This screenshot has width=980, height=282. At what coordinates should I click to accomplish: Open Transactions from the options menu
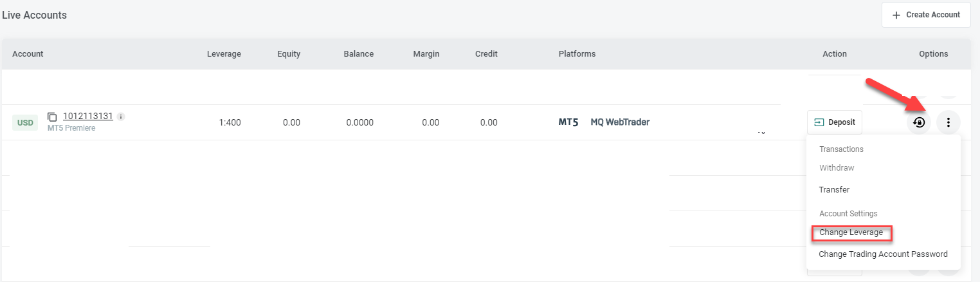point(841,149)
